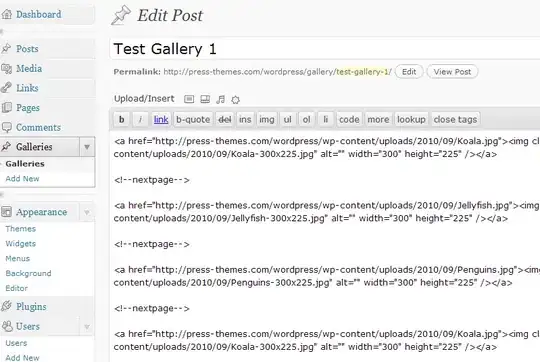This screenshot has width=540, height=362.
Task: Insert a link with link button
Action: (x=161, y=120)
